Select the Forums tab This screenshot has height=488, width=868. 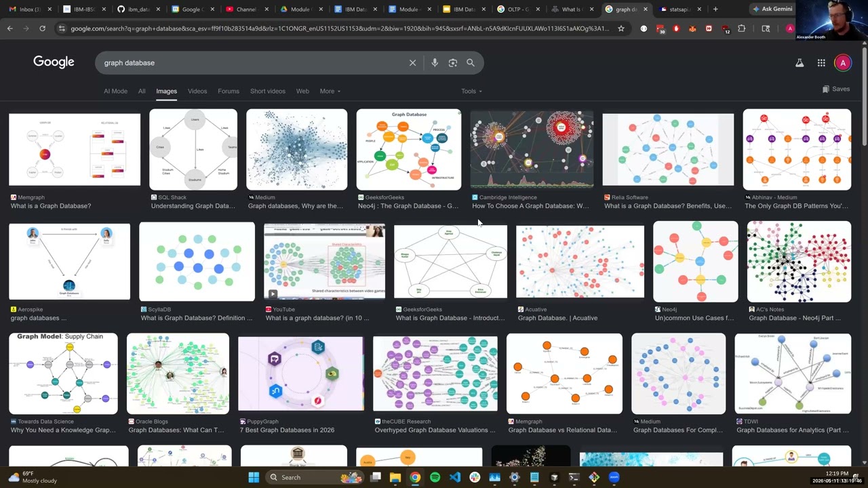tap(229, 91)
